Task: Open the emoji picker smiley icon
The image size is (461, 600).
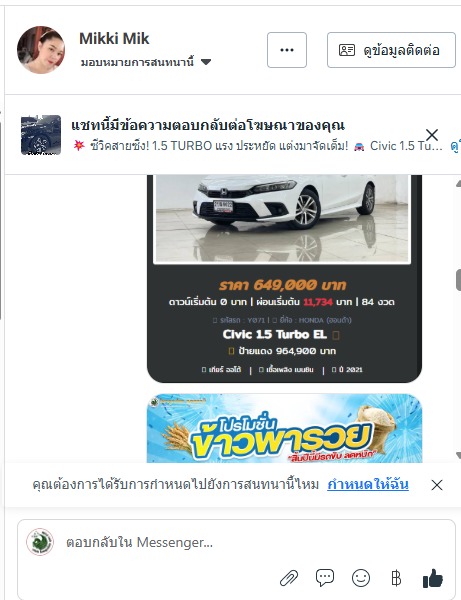Action: pyautogui.click(x=360, y=578)
